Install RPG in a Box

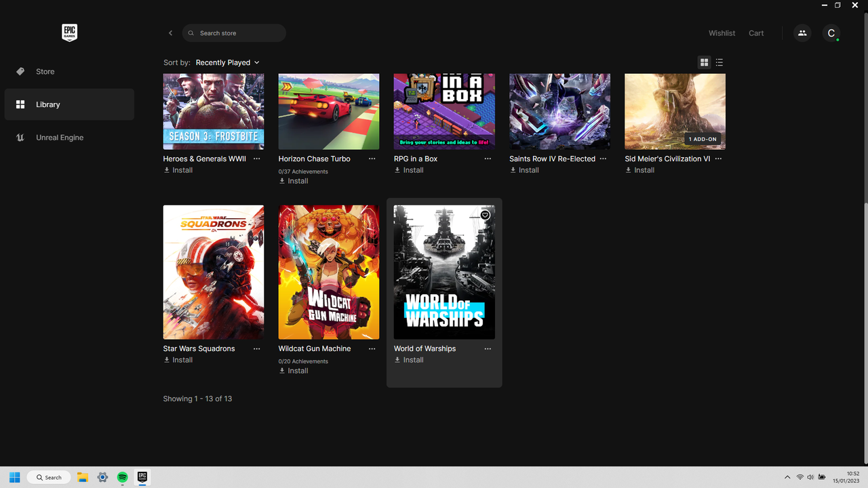click(x=409, y=170)
